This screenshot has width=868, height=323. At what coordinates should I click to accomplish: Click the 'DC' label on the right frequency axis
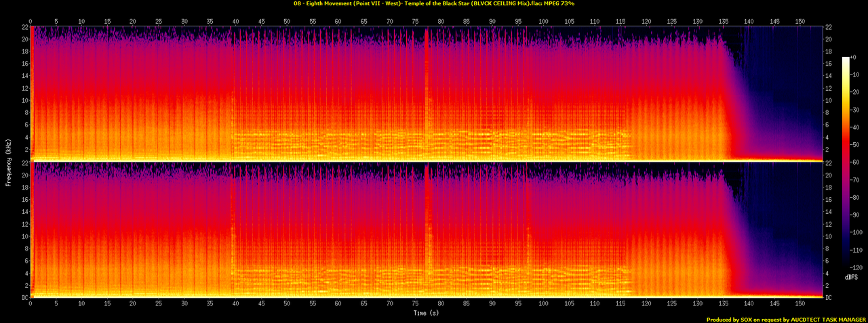pyautogui.click(x=828, y=297)
